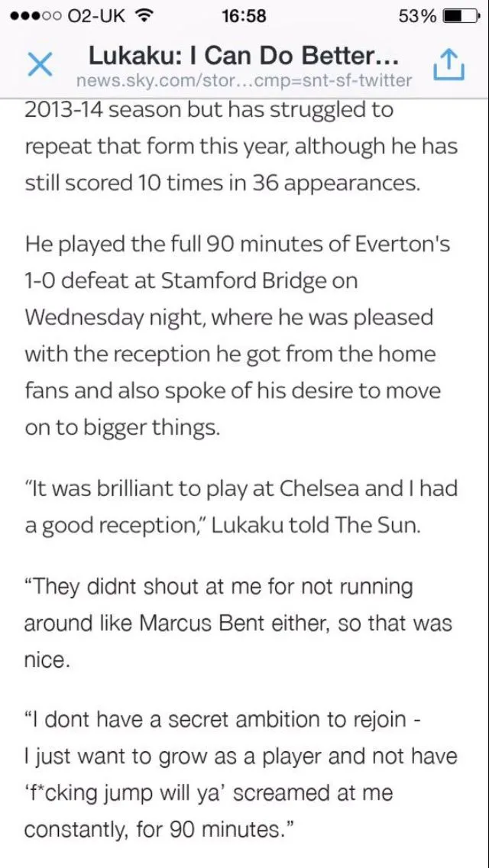Screen dimensions: 489x868
Task: Click the "I dont have a secret ambition" line
Action: pos(222,720)
